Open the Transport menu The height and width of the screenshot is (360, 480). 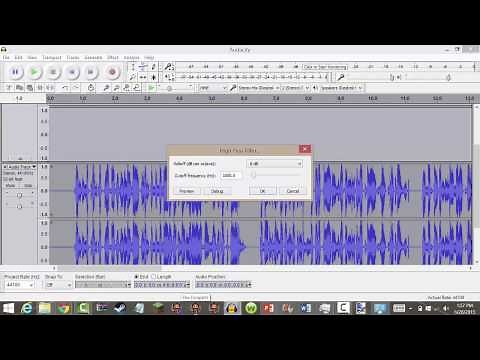pyautogui.click(x=52, y=57)
